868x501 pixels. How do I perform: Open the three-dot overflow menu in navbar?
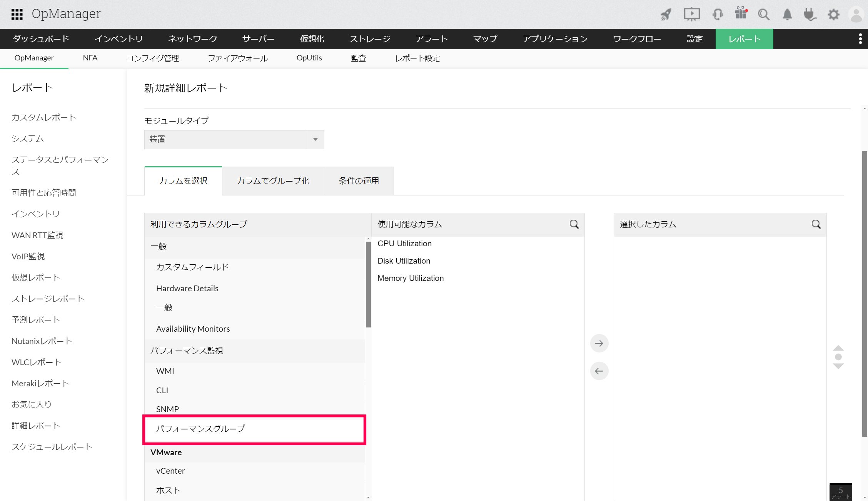[860, 39]
